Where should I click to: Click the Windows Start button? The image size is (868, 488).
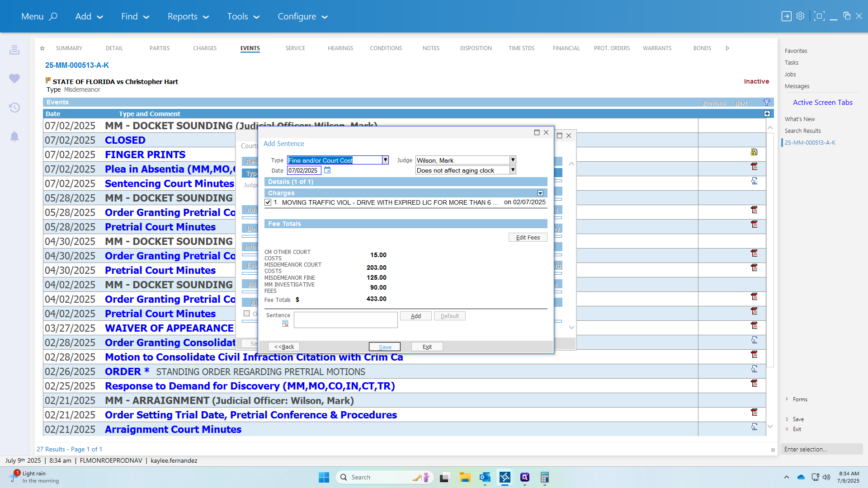[324, 477]
